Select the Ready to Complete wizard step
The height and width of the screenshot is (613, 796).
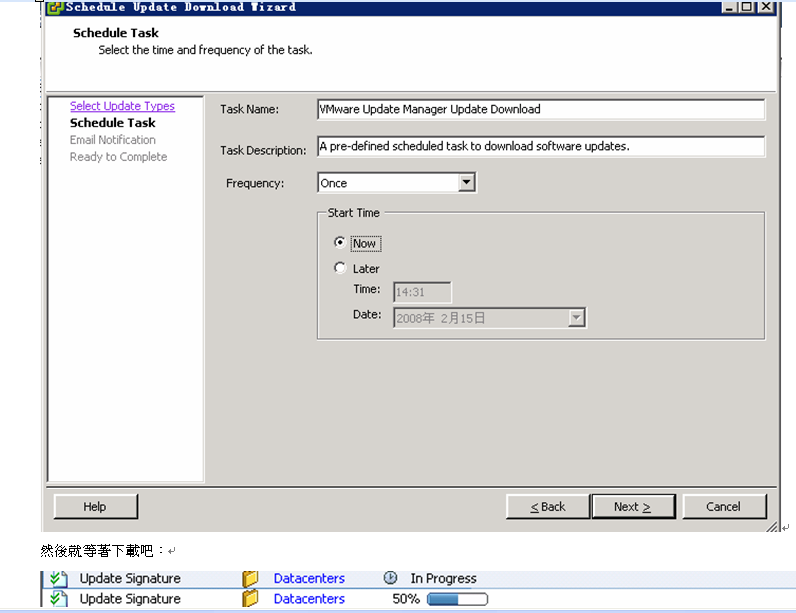tap(118, 157)
